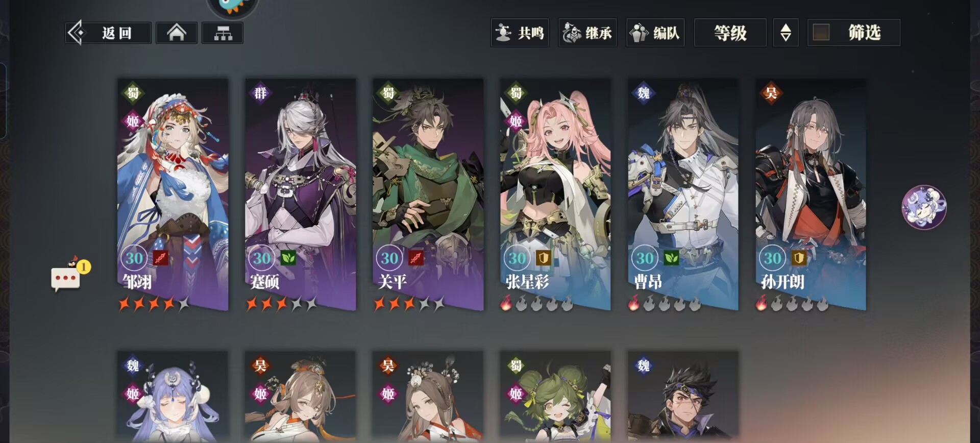Open the 继承 inheritance menu

coord(587,33)
